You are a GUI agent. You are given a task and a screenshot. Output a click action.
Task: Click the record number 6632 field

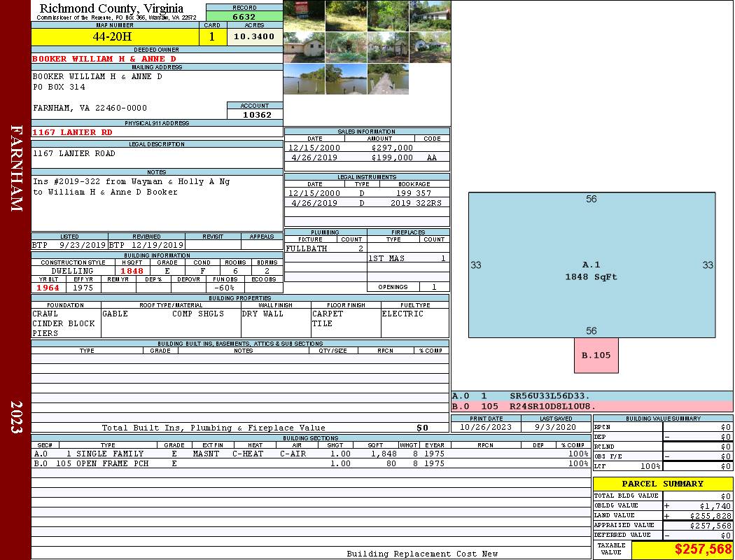tap(244, 16)
